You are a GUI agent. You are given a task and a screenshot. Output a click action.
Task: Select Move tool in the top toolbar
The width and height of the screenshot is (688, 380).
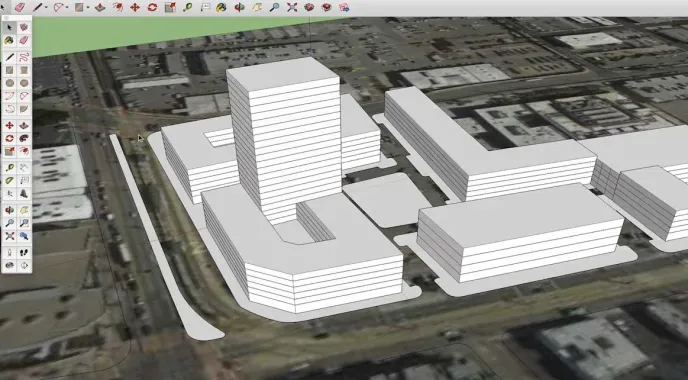click(135, 7)
